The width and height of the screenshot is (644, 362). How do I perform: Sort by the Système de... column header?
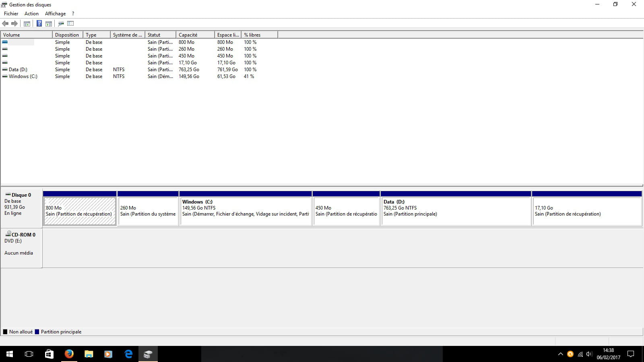point(128,35)
